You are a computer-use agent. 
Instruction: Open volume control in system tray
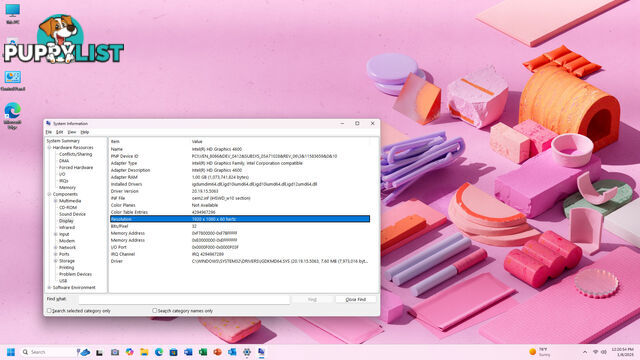point(604,352)
